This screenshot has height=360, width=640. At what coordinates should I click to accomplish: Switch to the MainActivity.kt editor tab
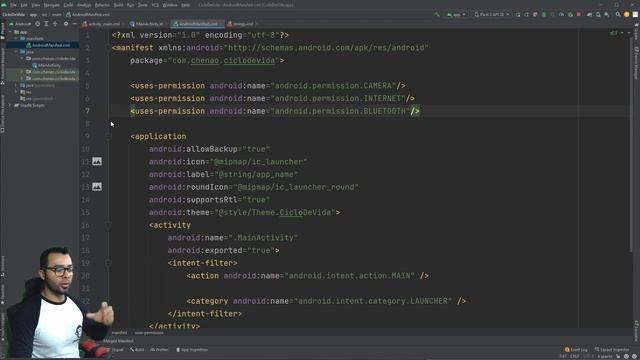(147, 24)
